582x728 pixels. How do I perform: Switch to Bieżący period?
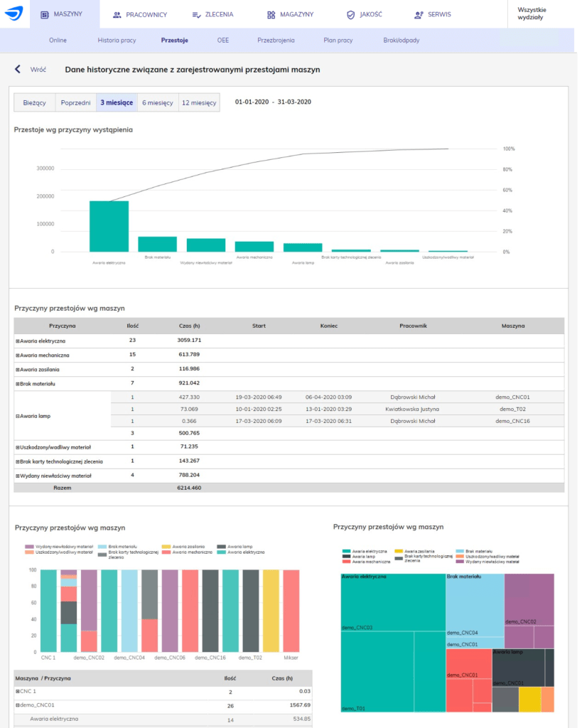pos(34,102)
